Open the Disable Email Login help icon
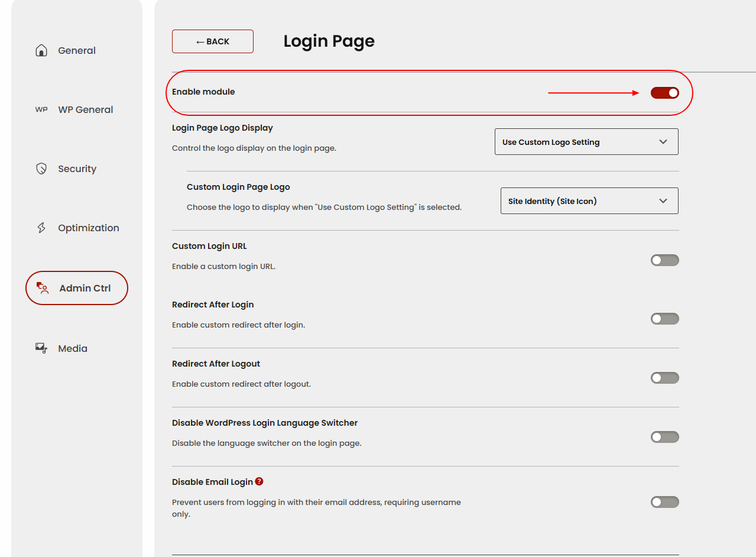The width and height of the screenshot is (756, 557). [259, 481]
